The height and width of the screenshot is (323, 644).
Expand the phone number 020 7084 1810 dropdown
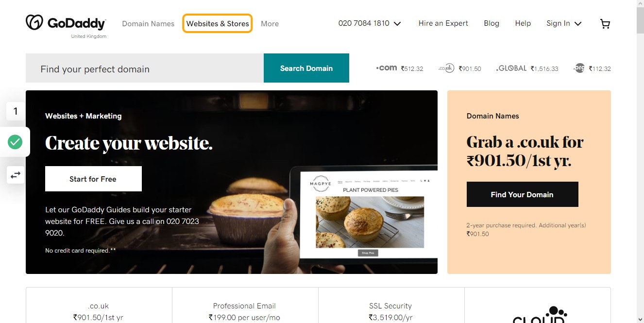(x=370, y=23)
